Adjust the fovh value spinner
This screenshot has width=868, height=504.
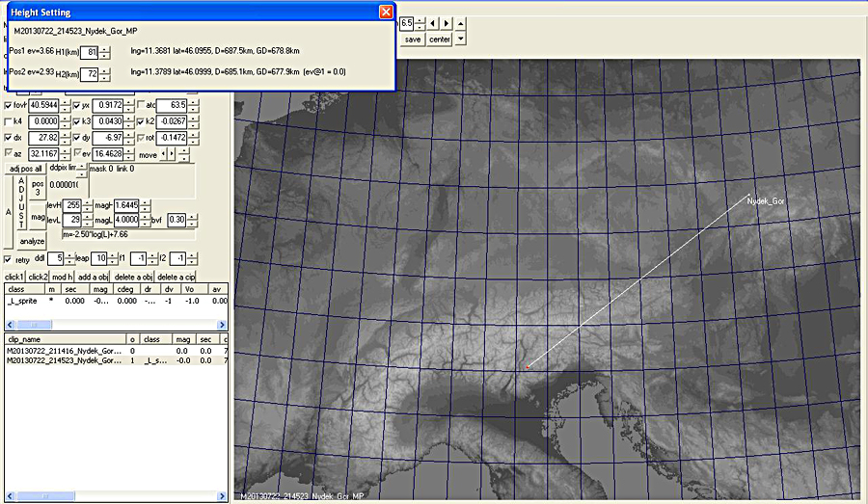(66, 105)
